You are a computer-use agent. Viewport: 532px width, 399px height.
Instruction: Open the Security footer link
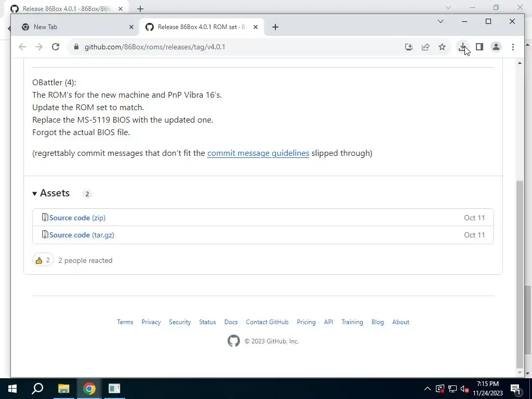coord(180,322)
